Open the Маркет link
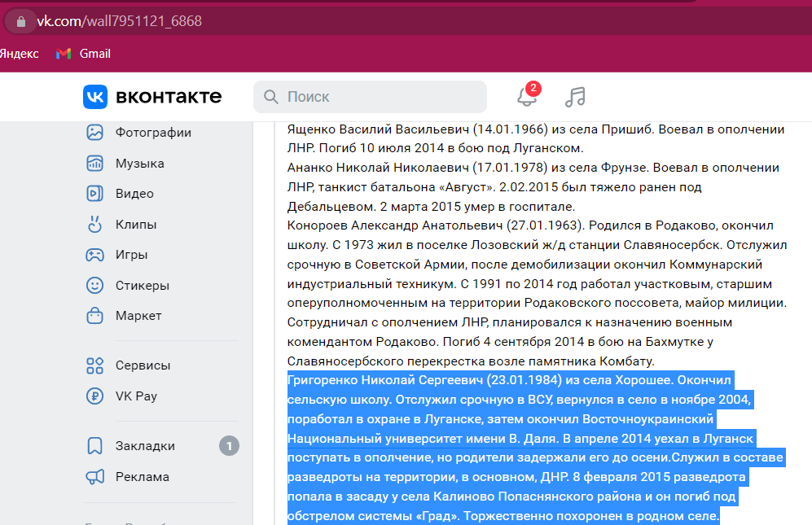 click(x=138, y=315)
